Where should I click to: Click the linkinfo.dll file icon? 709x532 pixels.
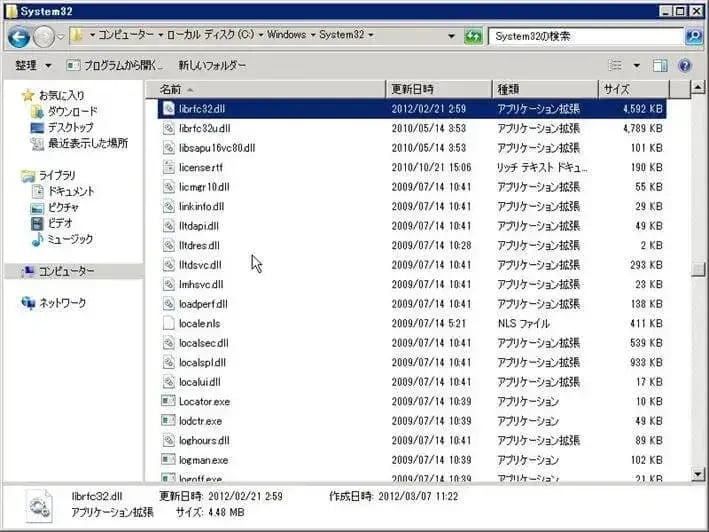[x=169, y=207]
